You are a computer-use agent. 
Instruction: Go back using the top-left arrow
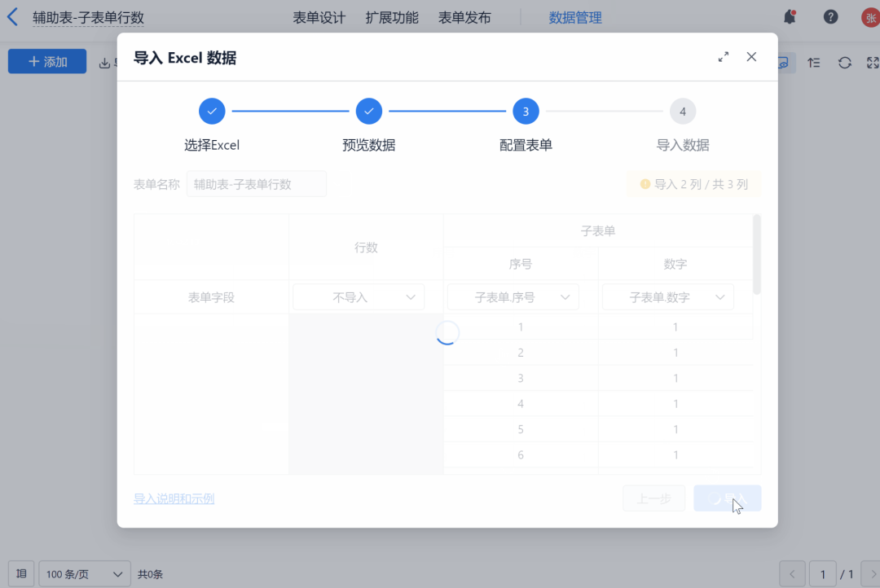12,17
